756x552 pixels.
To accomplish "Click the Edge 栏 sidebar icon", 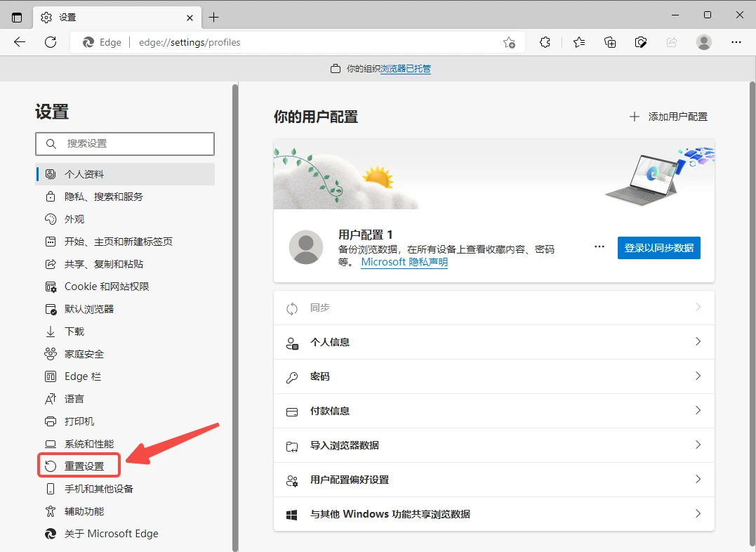I will [51, 376].
